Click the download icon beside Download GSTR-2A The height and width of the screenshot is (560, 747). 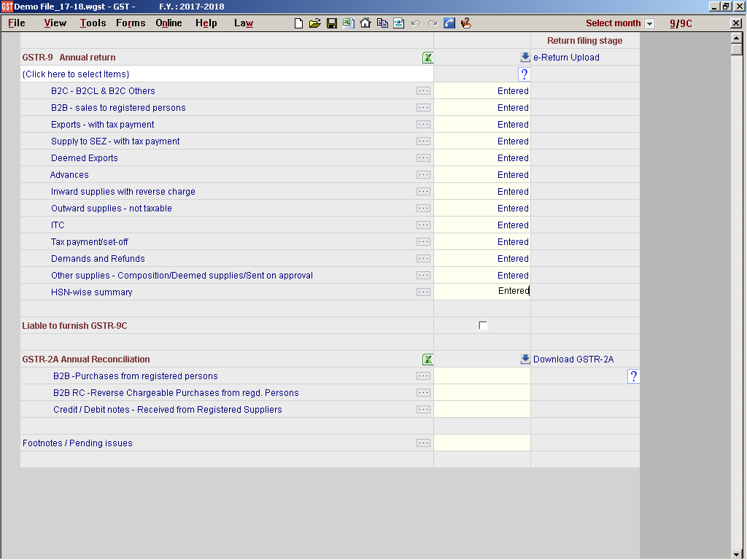tap(525, 359)
